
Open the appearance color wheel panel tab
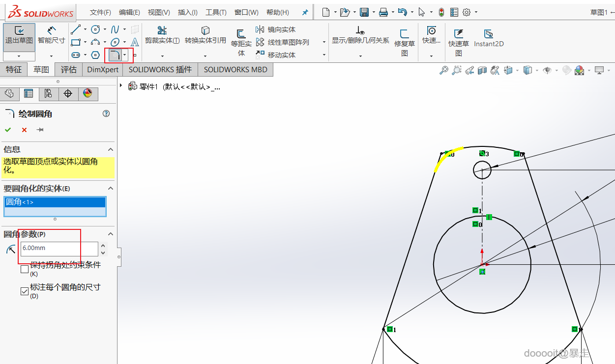tap(88, 93)
